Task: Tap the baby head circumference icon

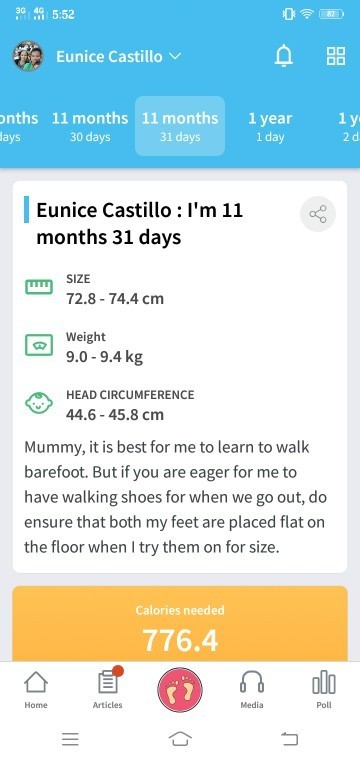Action: pos(39,404)
